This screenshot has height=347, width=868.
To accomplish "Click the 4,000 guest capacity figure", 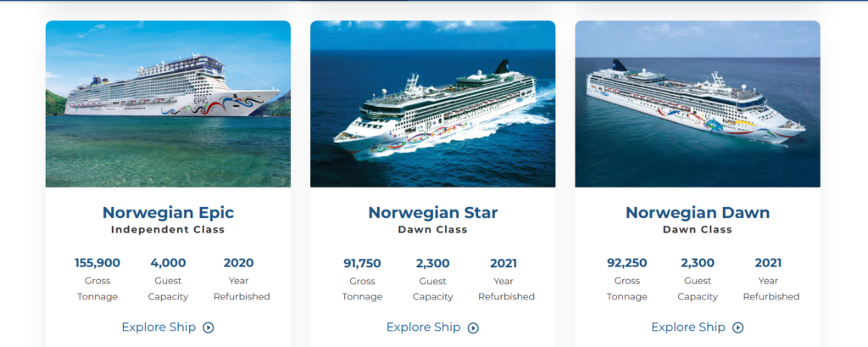I will tap(168, 263).
